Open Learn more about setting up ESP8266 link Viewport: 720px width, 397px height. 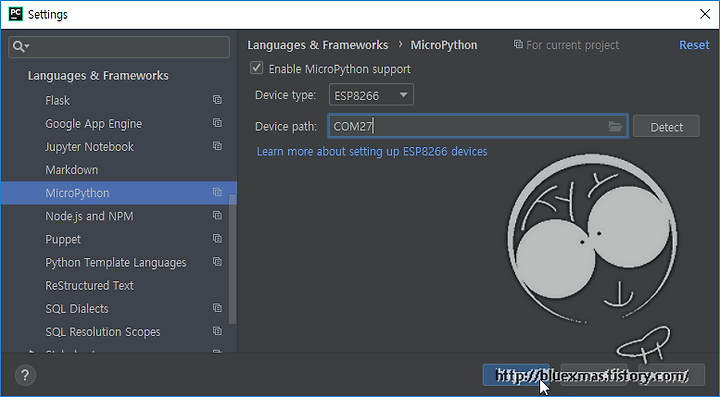click(372, 152)
